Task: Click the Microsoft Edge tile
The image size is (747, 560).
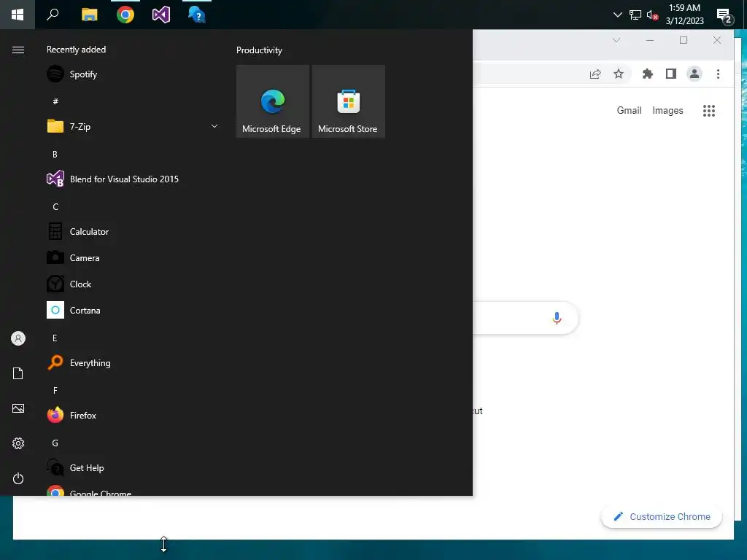Action: (x=273, y=101)
